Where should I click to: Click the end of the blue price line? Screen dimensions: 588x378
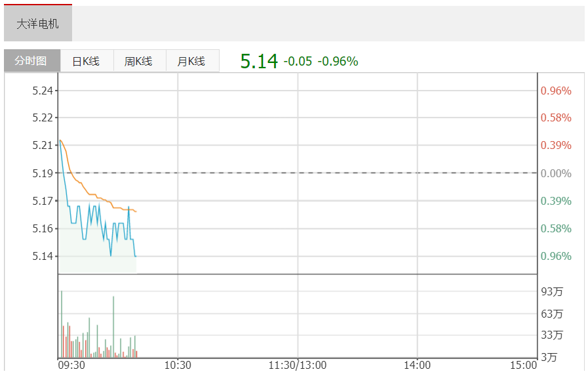[x=136, y=256]
